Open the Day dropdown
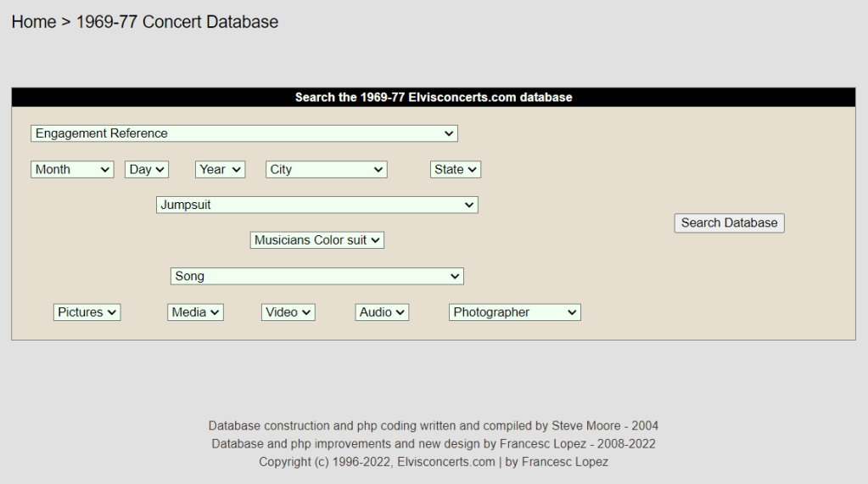 click(x=147, y=170)
